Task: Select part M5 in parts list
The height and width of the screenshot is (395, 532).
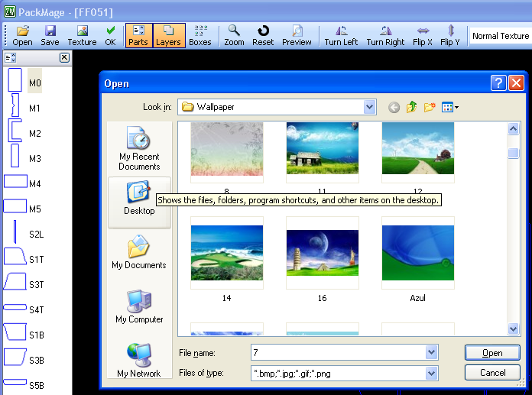Action: pyautogui.click(x=22, y=207)
